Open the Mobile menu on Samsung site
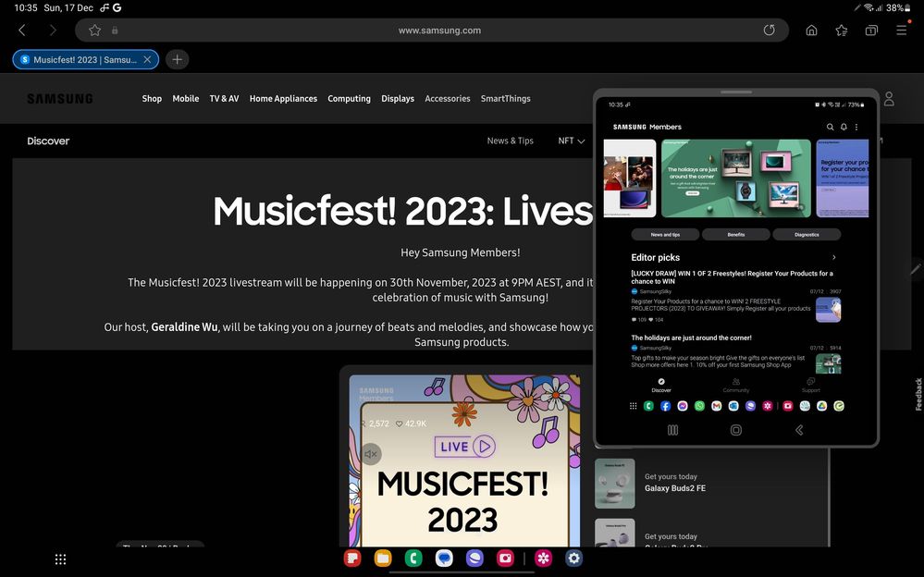Viewport: 924px width, 577px height. coord(186,99)
